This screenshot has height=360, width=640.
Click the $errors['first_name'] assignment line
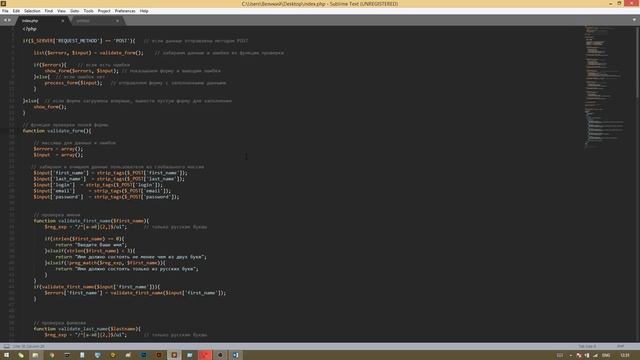135,293
